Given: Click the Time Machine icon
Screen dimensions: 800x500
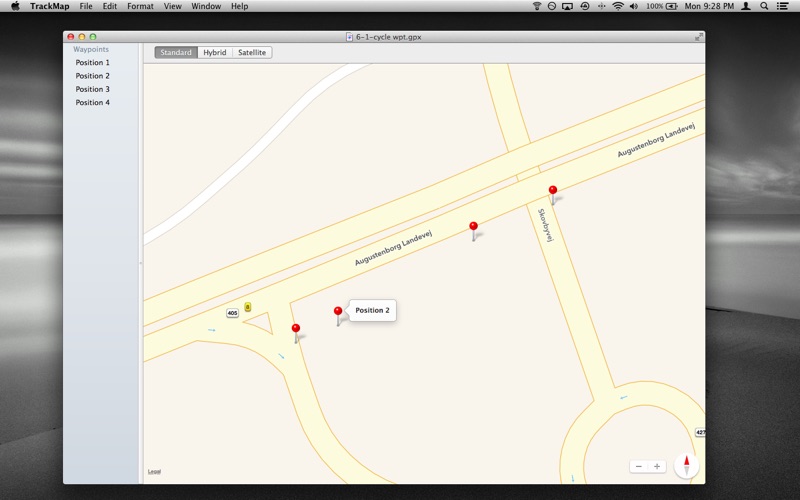Looking at the screenshot, I should (x=585, y=6).
